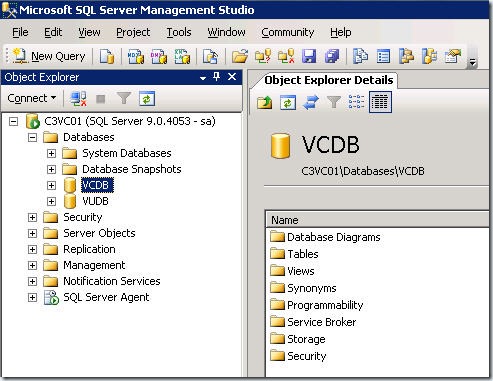The width and height of the screenshot is (493, 381).
Task: Select Security folder in Object Explorer tree
Action: (83, 217)
